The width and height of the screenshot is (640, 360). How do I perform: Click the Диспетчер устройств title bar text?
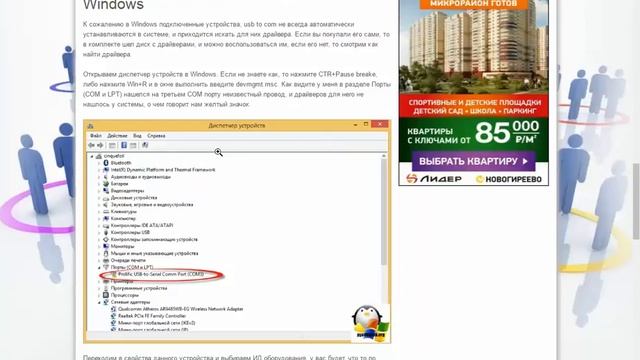pyautogui.click(x=237, y=126)
